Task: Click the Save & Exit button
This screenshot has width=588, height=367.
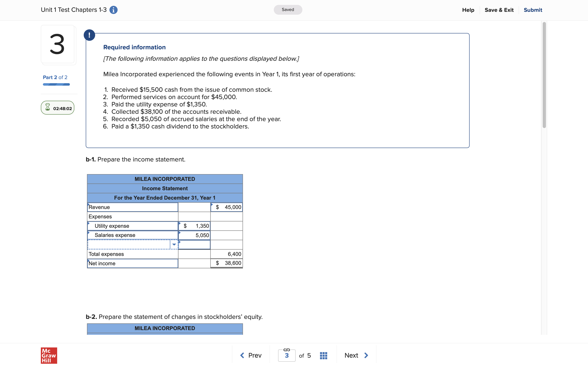Action: (499, 10)
